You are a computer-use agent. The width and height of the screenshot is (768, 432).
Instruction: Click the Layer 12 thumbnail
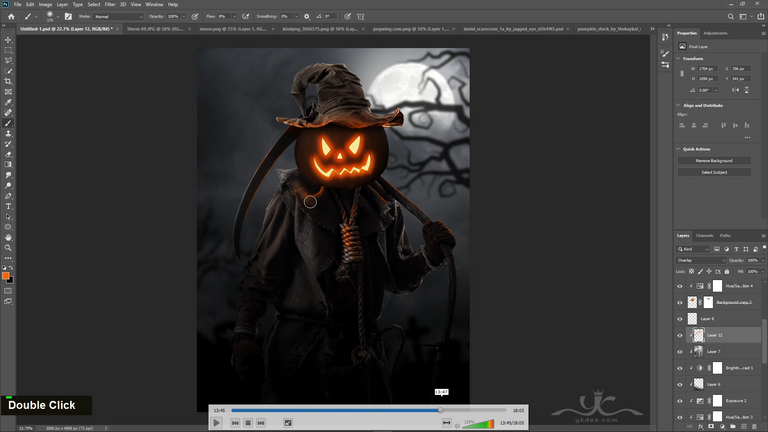click(x=698, y=336)
